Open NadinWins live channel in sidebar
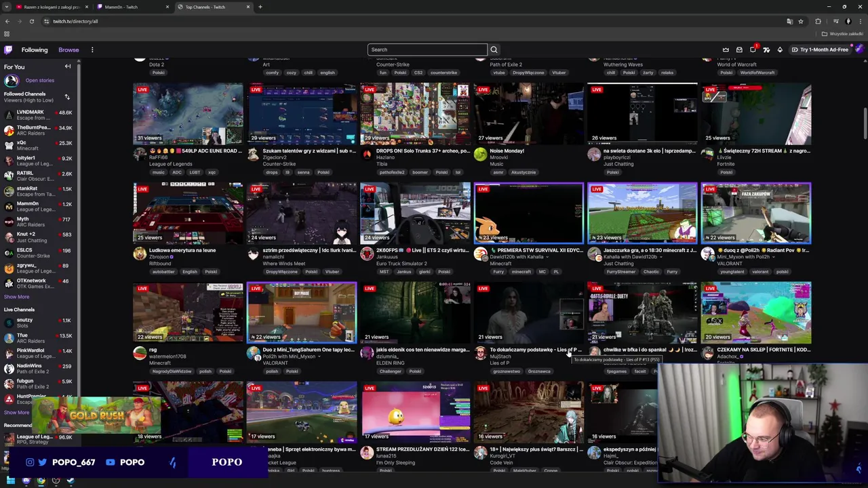 coord(39,369)
